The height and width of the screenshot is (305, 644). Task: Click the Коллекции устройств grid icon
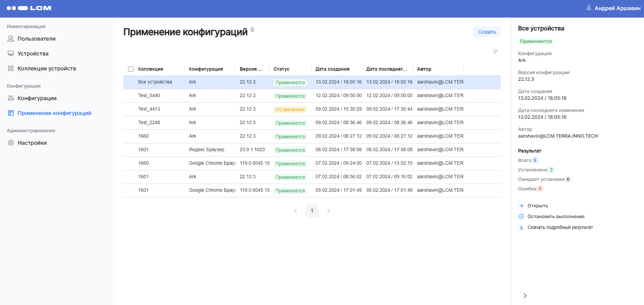tap(11, 69)
